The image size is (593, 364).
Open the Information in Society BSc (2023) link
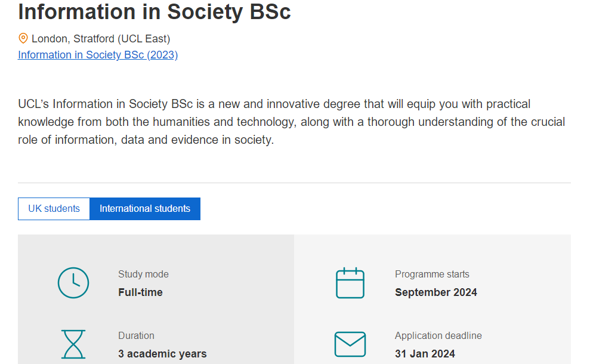98,55
